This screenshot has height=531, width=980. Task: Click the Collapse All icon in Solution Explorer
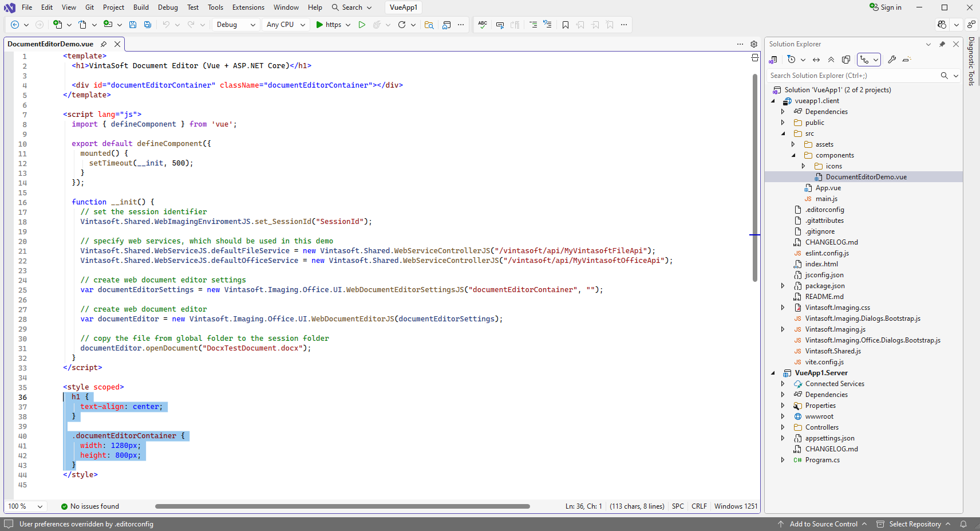pos(831,60)
